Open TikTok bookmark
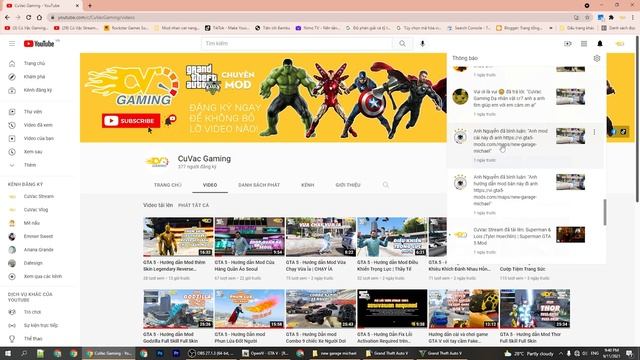Screen dimensions: 640x360 [227, 28]
